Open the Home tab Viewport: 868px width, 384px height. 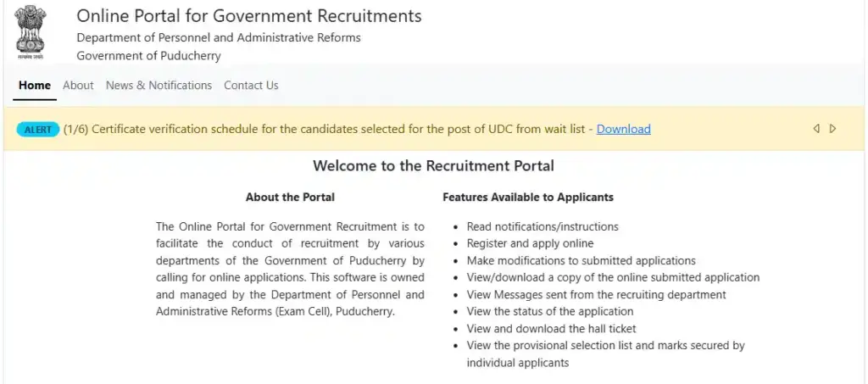click(35, 86)
